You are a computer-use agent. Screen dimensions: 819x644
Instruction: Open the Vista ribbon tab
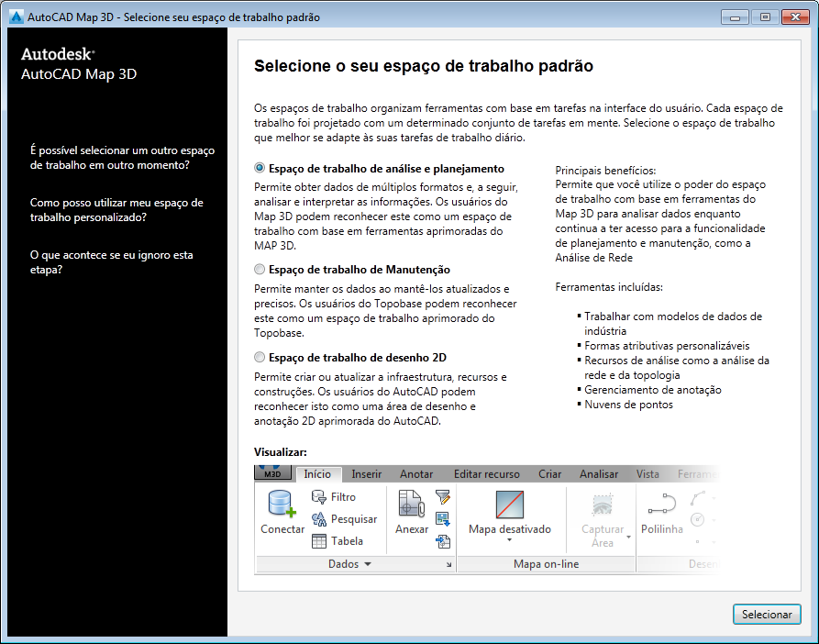647,473
